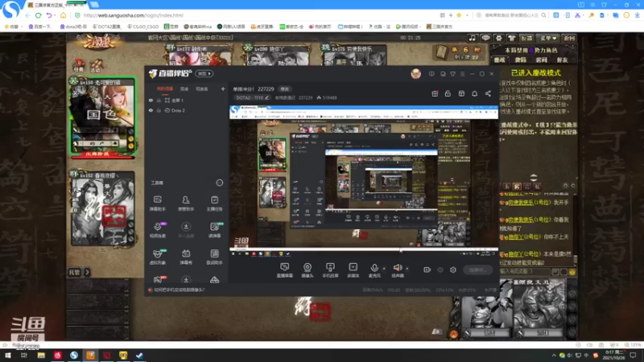Open the 弹幕助手 tool
The image size is (644, 362).
pos(157,203)
